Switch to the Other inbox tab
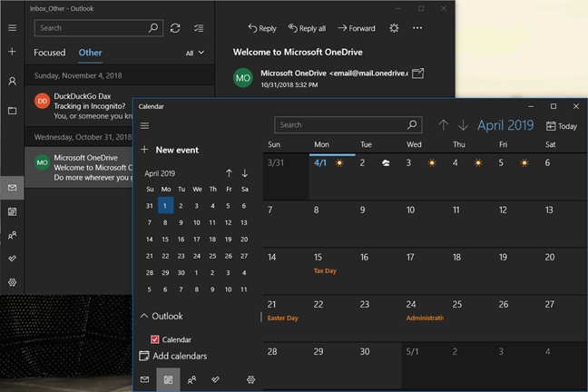The image size is (588, 392). pos(90,53)
